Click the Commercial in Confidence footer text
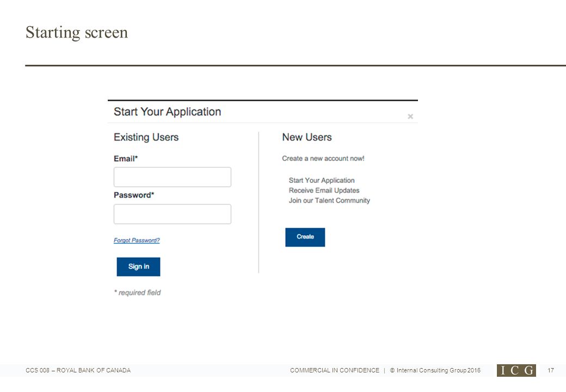Screen dimensions: 566x392 point(335,370)
